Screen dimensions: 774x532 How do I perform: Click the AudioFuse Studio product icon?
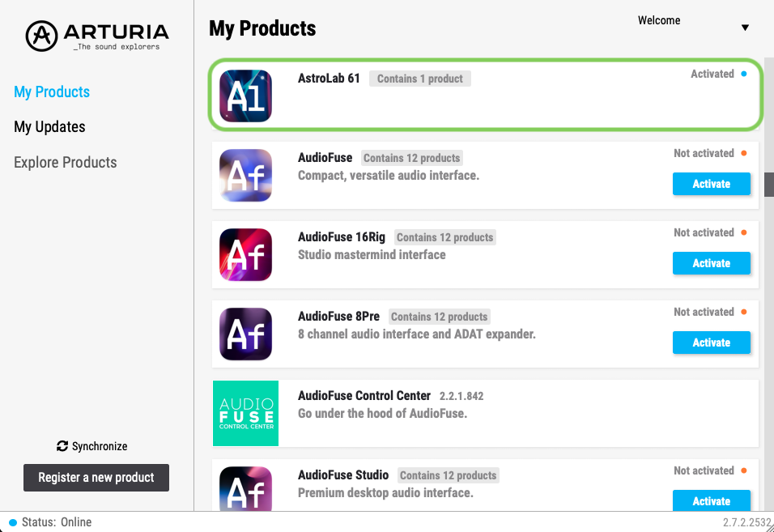click(245, 488)
